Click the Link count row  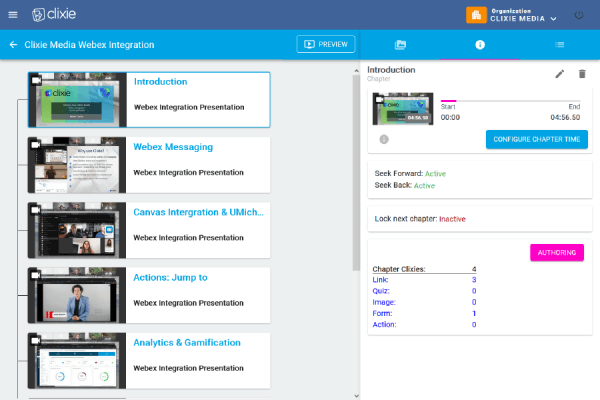pos(424,280)
